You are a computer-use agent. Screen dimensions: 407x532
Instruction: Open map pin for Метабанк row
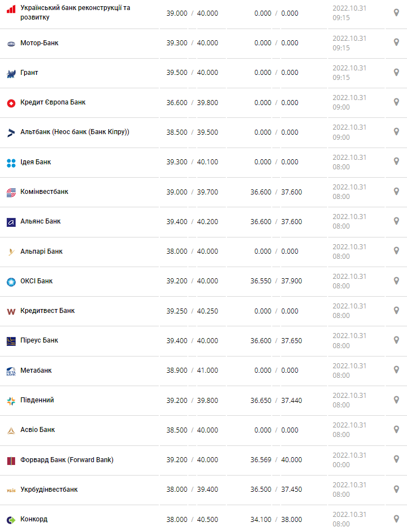396,370
